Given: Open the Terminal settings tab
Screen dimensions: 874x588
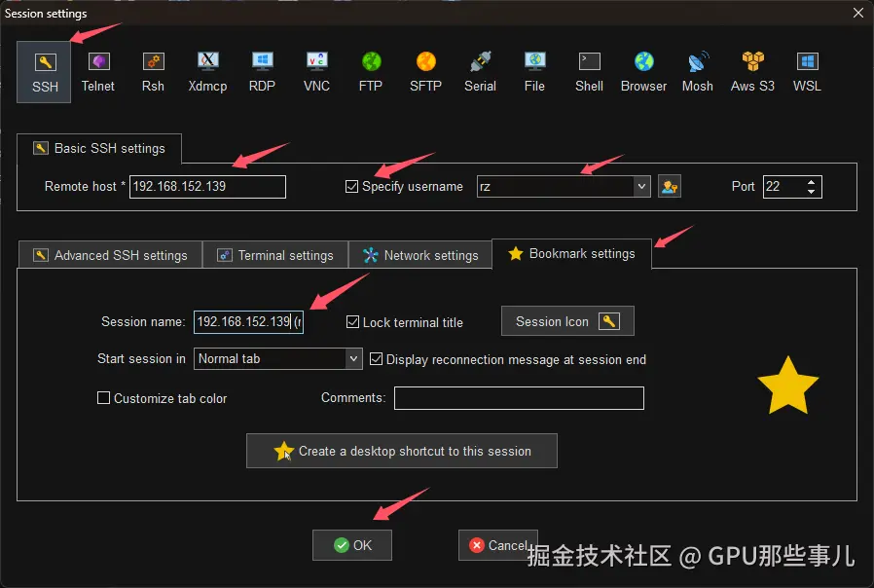Looking at the screenshot, I should tap(275, 255).
